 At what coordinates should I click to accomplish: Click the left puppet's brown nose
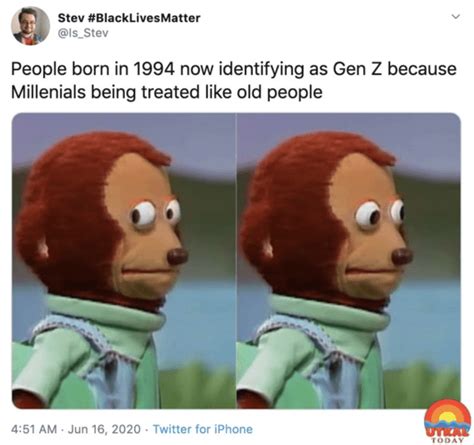tap(177, 257)
